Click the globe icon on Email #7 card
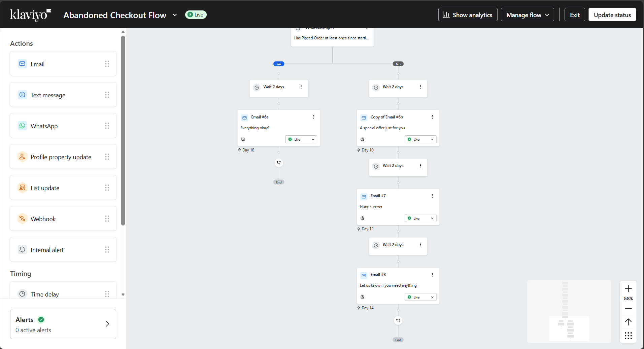Screen dimensions: 644x349 (x=363, y=218)
